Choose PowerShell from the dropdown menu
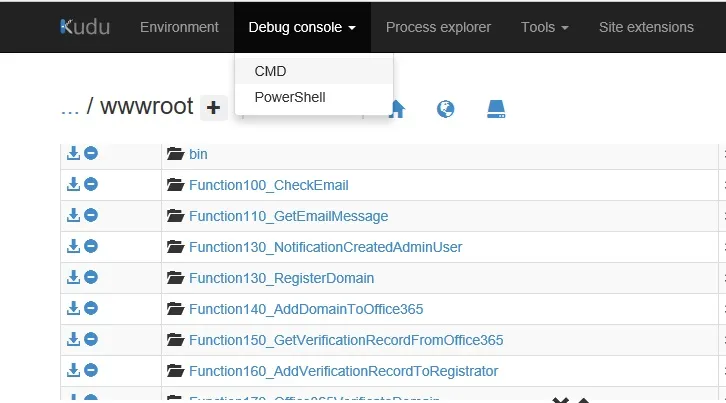Screen dimensions: 726x403 point(290,97)
